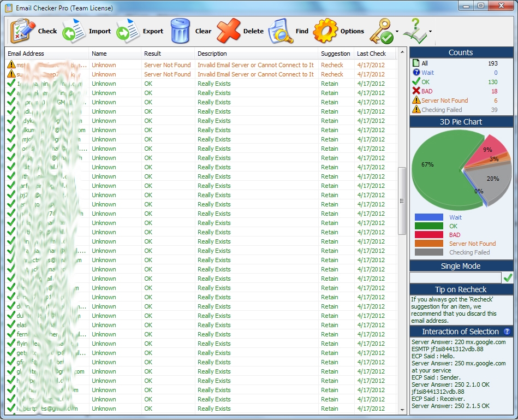Click the blue help icon beside Interaction of Selection

point(507,332)
